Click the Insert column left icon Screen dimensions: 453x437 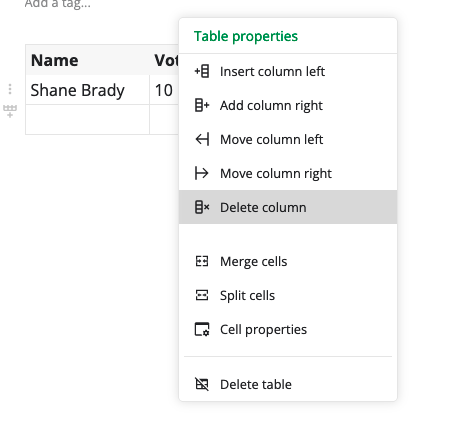point(202,71)
